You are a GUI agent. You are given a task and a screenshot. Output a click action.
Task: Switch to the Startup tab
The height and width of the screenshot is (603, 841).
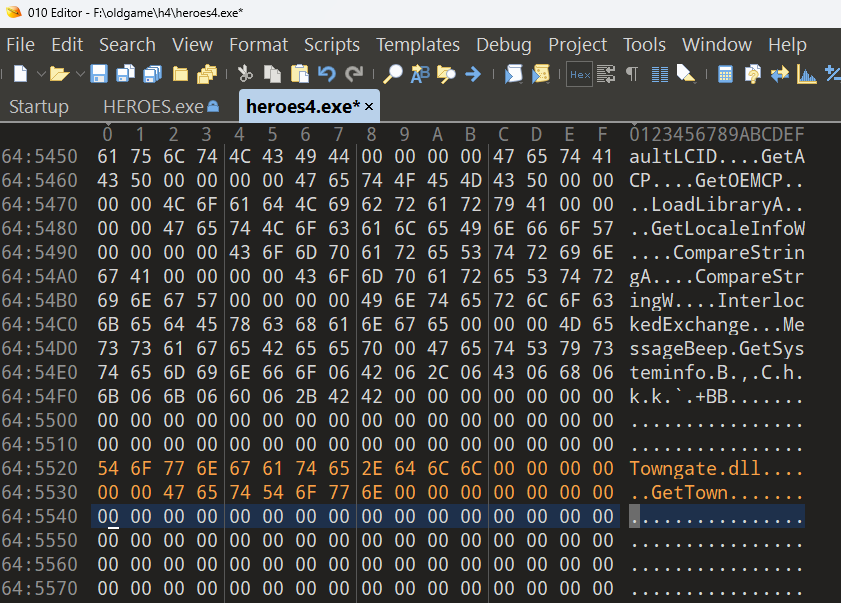click(39, 107)
